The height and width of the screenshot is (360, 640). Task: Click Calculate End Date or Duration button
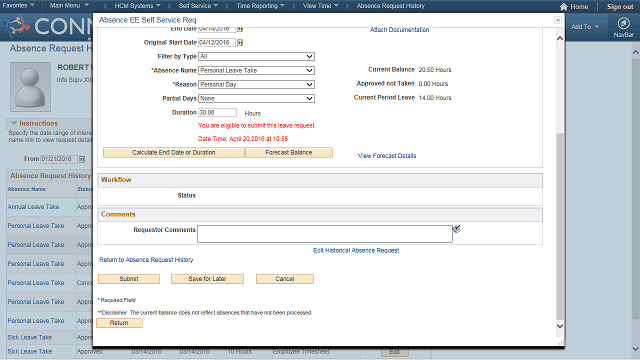click(x=173, y=153)
